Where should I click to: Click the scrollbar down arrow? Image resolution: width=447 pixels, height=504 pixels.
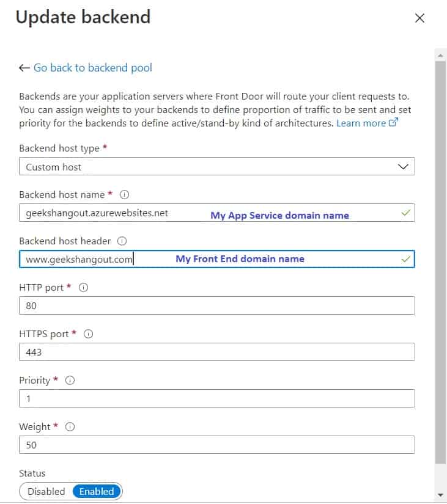coord(440,495)
